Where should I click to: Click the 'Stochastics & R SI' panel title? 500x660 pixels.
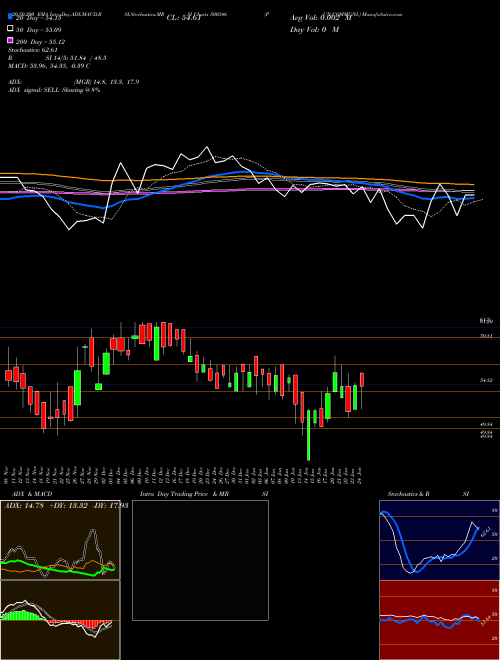(x=428, y=494)
